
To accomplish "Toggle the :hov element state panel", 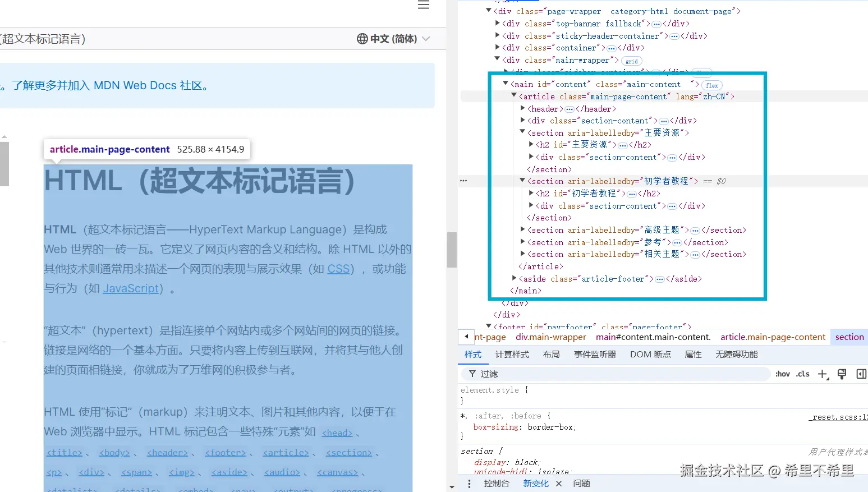I will [782, 374].
